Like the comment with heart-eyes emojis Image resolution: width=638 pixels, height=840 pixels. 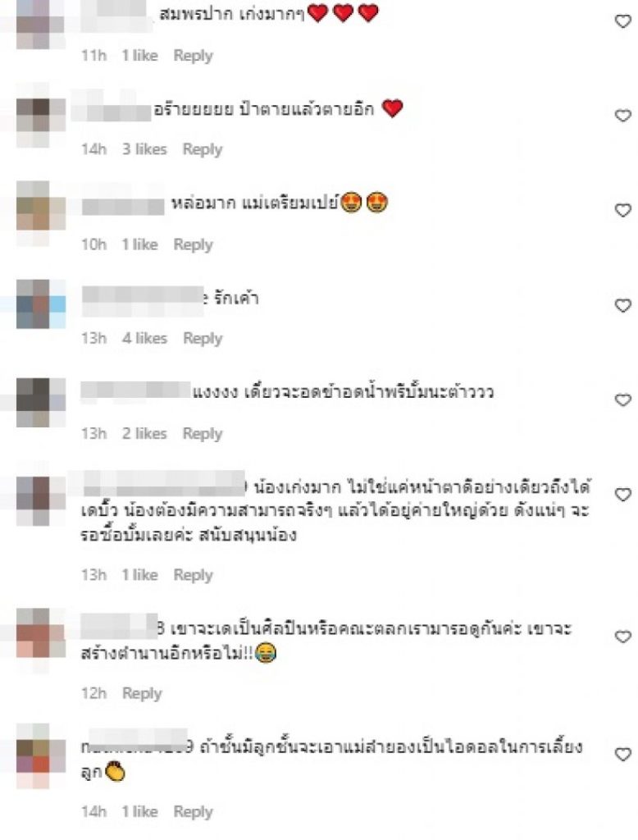point(622,210)
